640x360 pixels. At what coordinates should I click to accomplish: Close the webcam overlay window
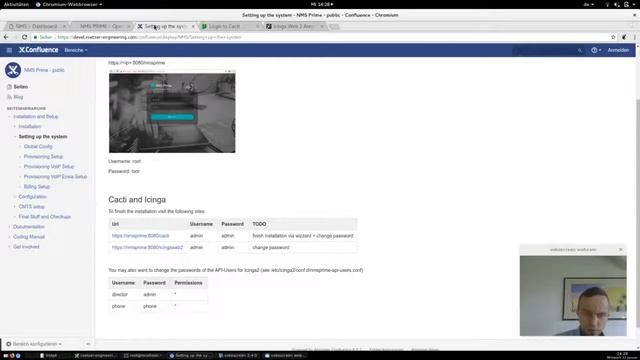620,249
